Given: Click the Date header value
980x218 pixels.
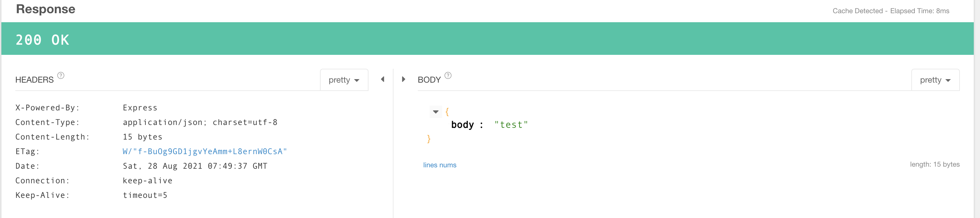Looking at the screenshot, I should 195,166.
